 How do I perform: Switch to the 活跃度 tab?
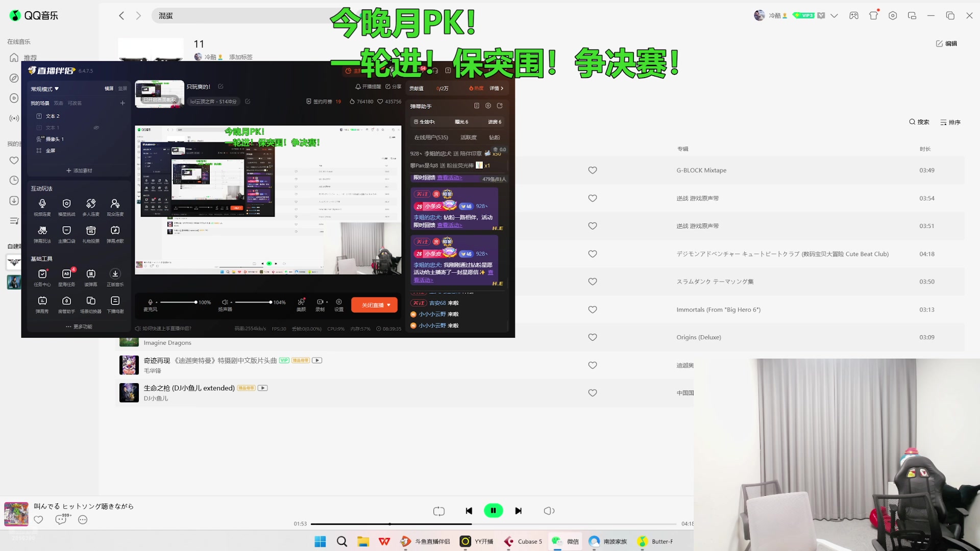point(469,137)
